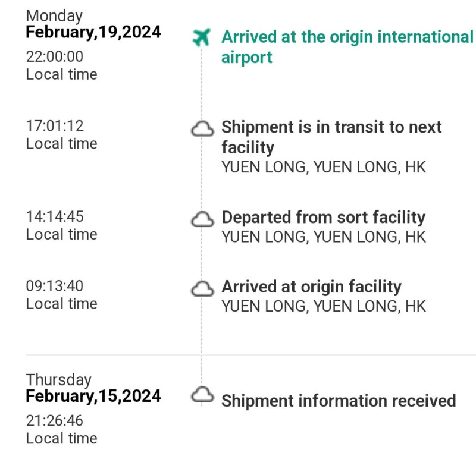Select the Shipment information received entry
This screenshot has width=476, height=453.
(x=339, y=401)
